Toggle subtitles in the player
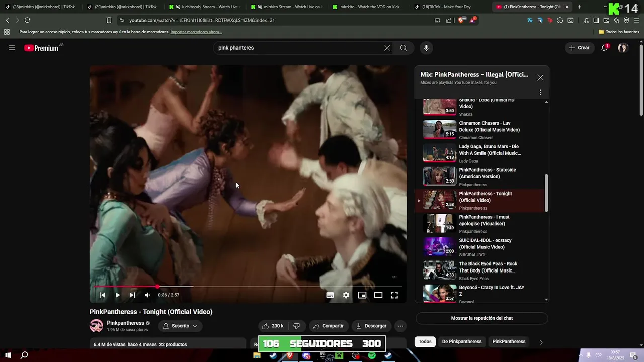The width and height of the screenshot is (644, 362). point(330,295)
